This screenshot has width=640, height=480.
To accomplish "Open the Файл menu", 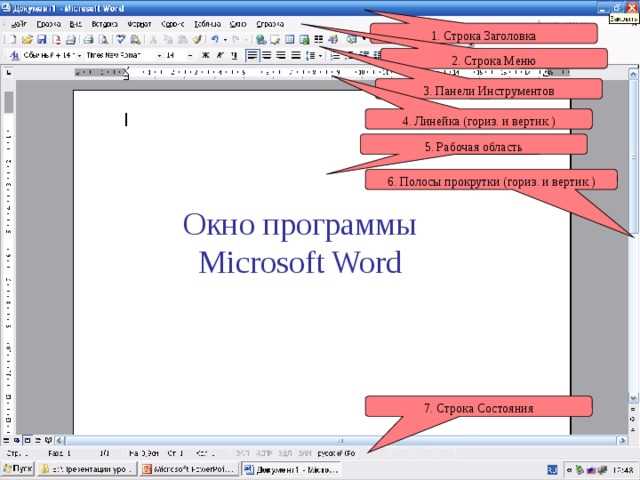I will (19, 24).
